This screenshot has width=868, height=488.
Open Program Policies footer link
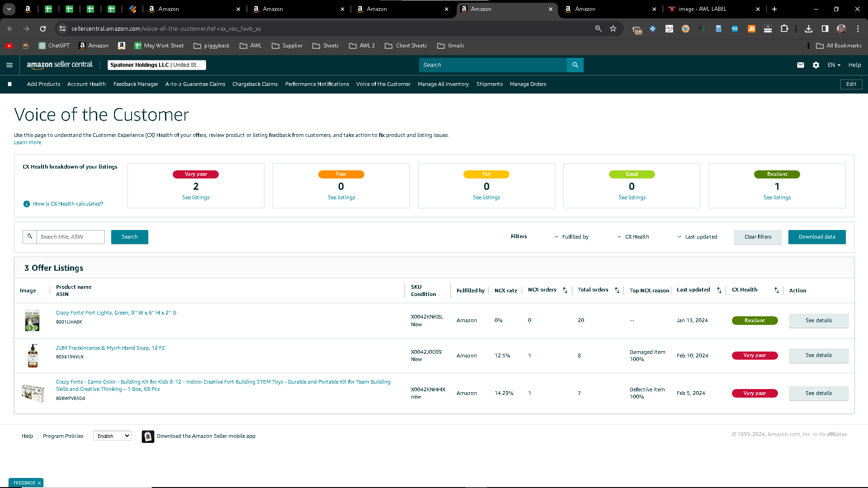tap(63, 436)
